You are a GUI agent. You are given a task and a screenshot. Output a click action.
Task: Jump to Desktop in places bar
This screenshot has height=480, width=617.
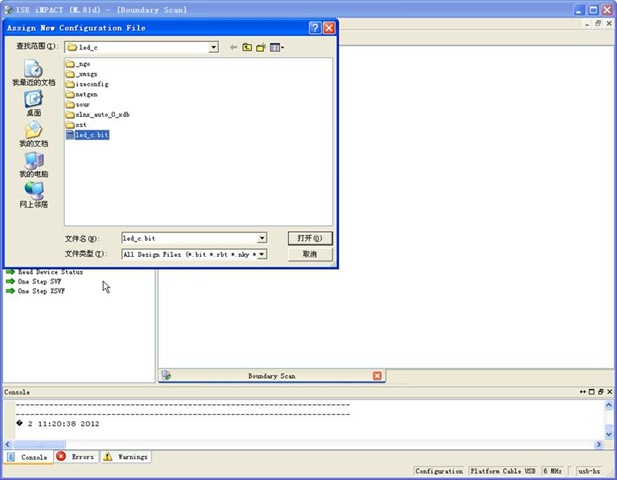33,103
